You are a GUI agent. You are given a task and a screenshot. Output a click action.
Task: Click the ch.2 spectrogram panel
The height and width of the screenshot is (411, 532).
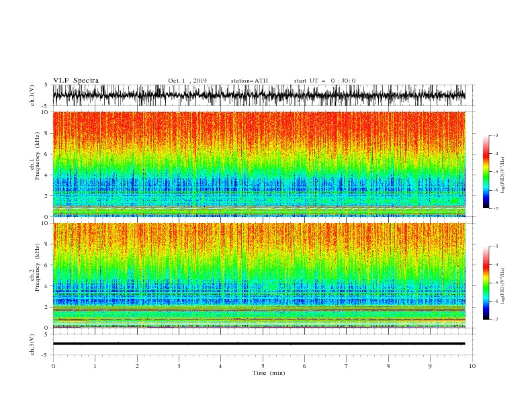pos(259,275)
